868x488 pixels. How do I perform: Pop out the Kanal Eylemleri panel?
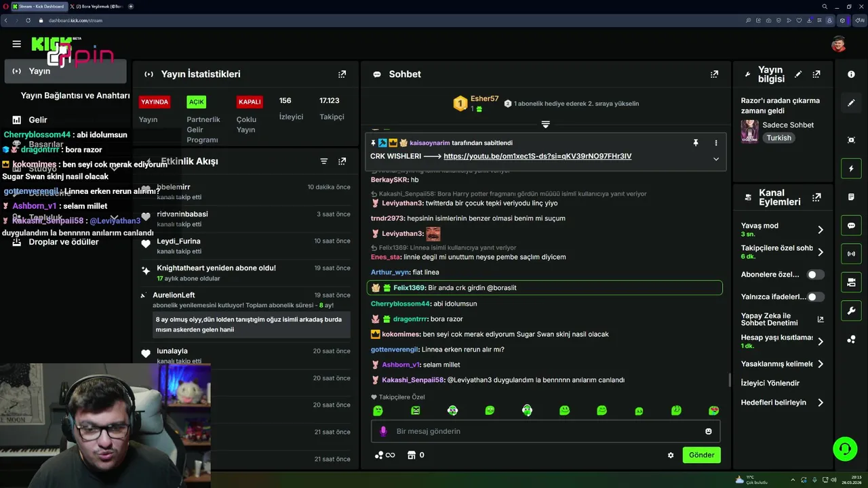click(816, 197)
